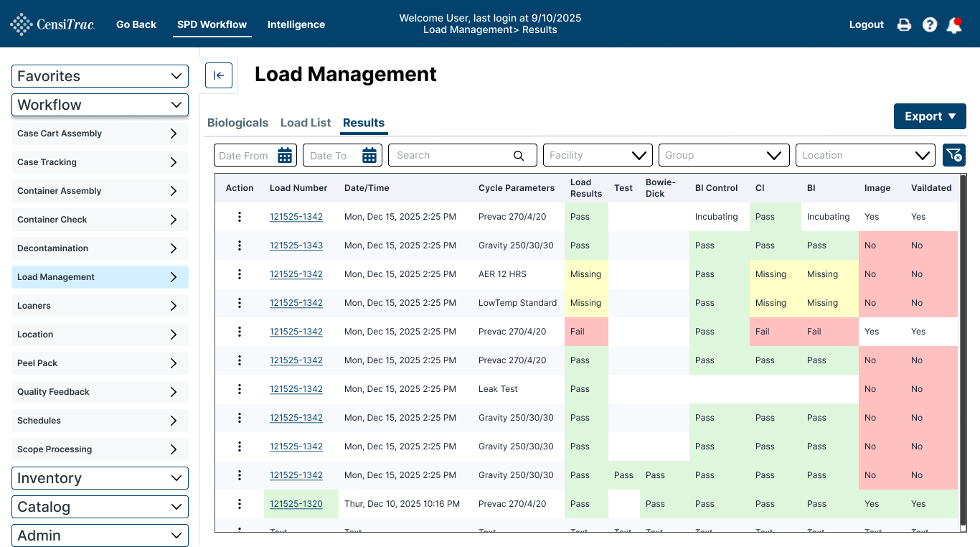Click Go Back in the header
This screenshot has width=980, height=547.
[x=136, y=24]
